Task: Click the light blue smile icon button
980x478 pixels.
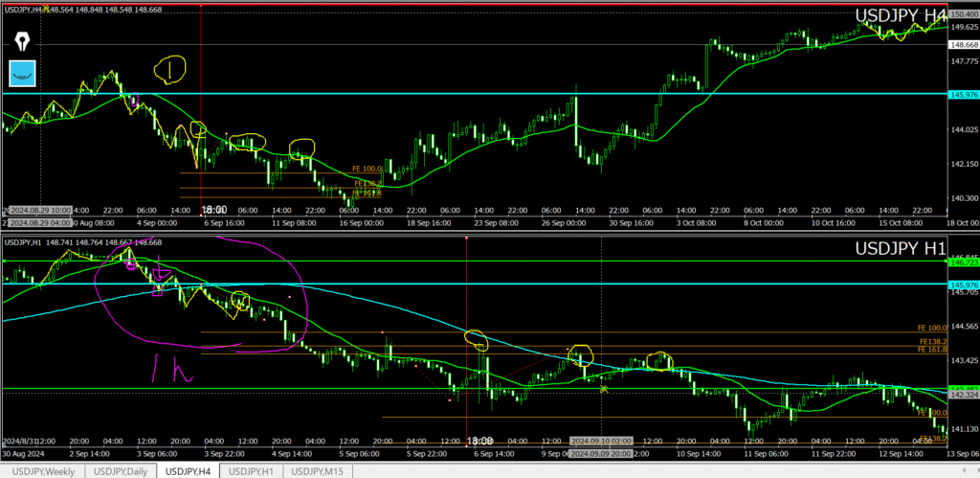Action: tap(22, 73)
